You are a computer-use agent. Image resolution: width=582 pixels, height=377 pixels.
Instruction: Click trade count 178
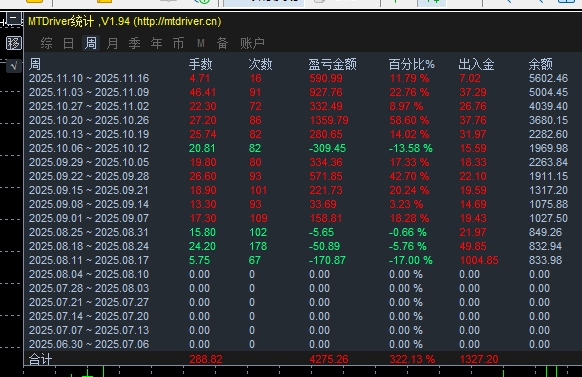258,246
